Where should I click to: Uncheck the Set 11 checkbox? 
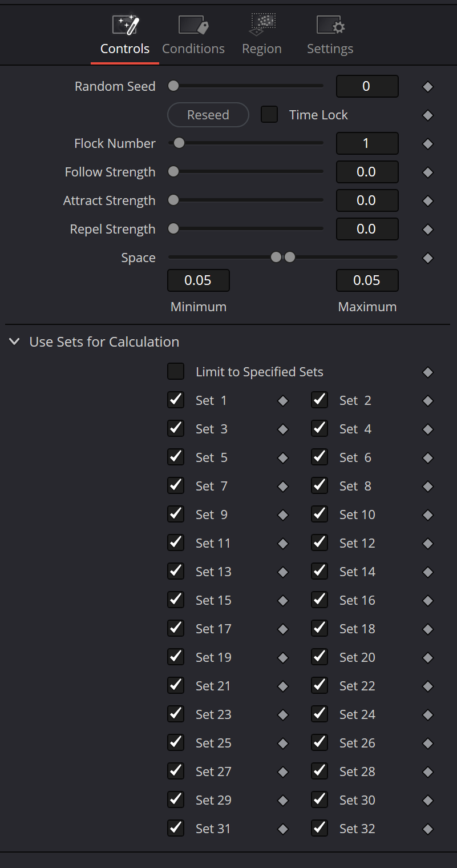(x=176, y=543)
